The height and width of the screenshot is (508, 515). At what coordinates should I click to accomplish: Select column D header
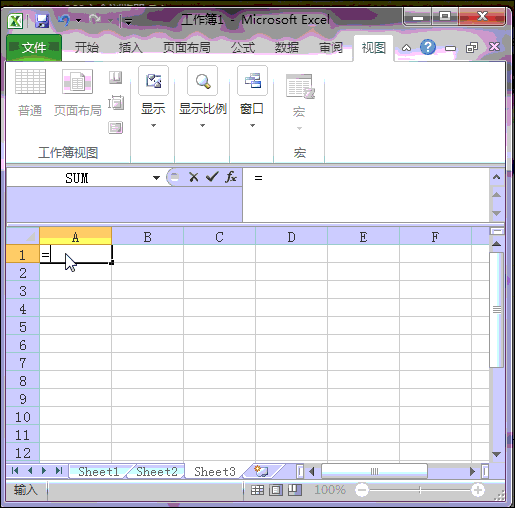coord(292,237)
